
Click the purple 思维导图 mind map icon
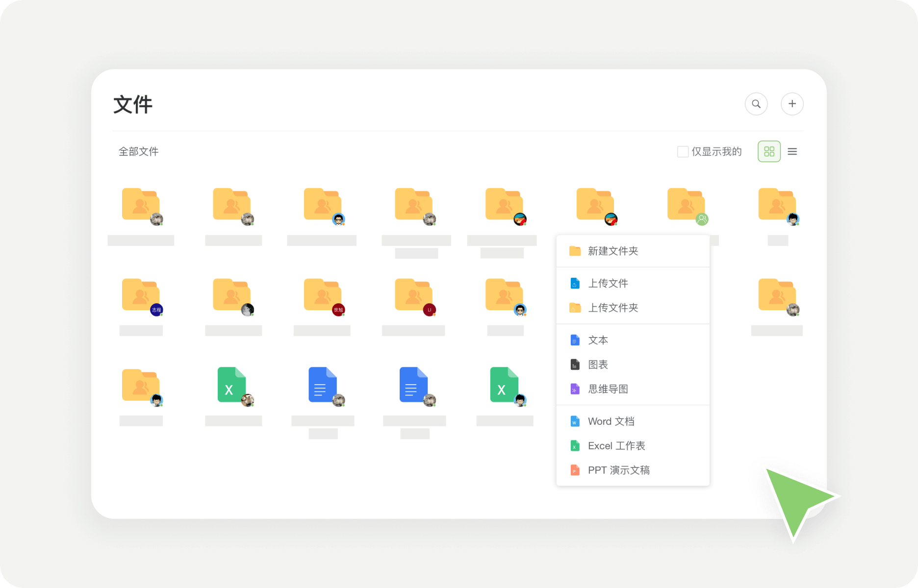click(x=574, y=389)
